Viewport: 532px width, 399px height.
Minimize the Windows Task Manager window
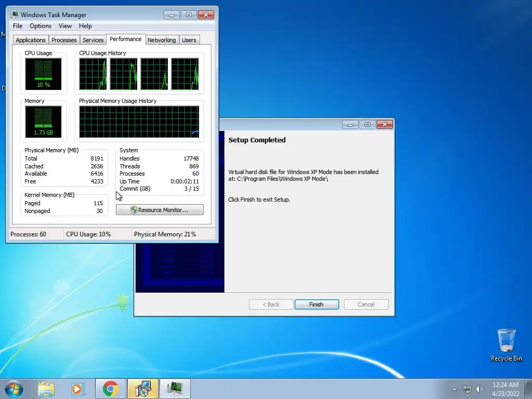tap(171, 15)
